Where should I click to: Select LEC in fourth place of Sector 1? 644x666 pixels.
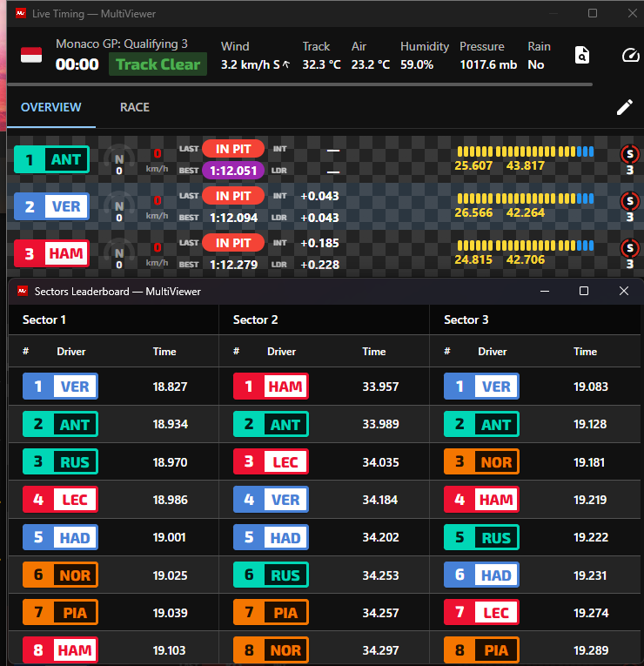pyautogui.click(x=60, y=500)
